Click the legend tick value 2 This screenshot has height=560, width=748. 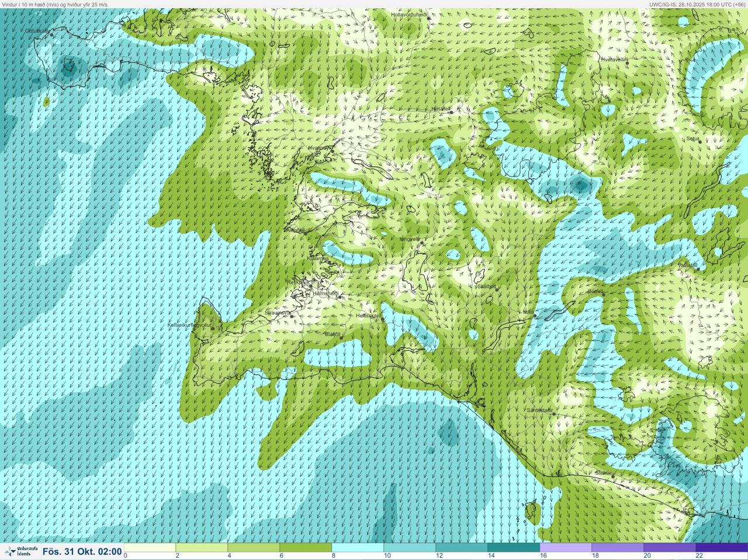[177, 556]
